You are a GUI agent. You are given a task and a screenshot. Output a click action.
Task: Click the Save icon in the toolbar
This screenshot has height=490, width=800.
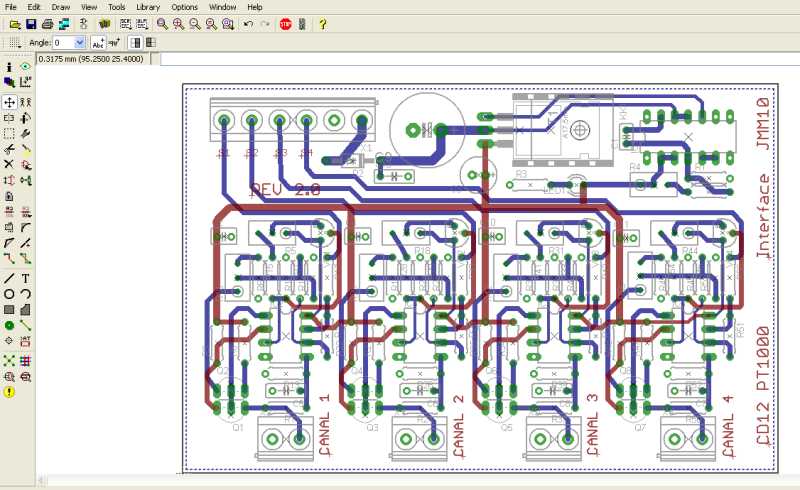[31, 24]
